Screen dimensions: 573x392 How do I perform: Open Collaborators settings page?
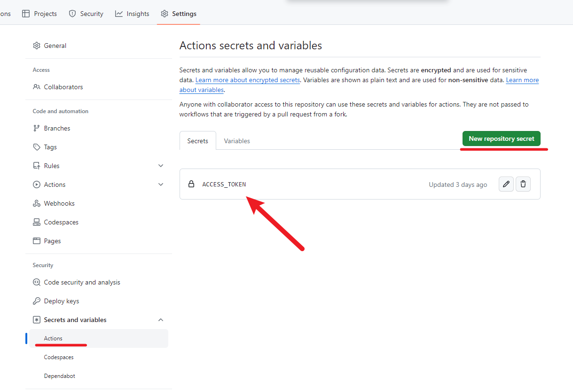(x=63, y=87)
